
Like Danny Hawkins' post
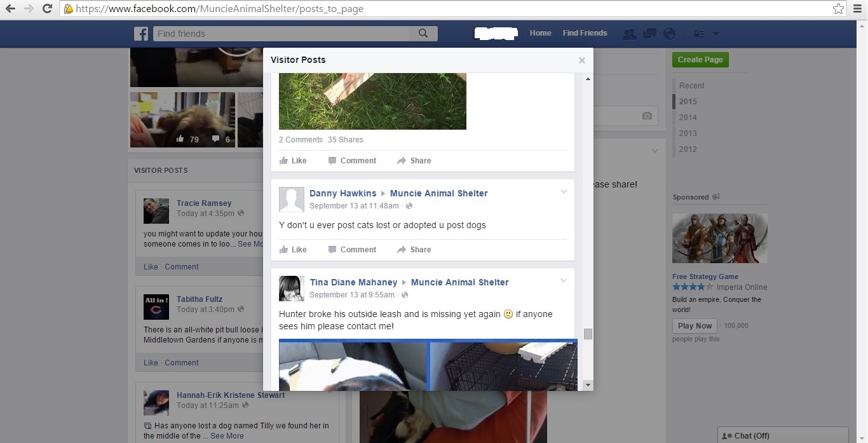(293, 250)
